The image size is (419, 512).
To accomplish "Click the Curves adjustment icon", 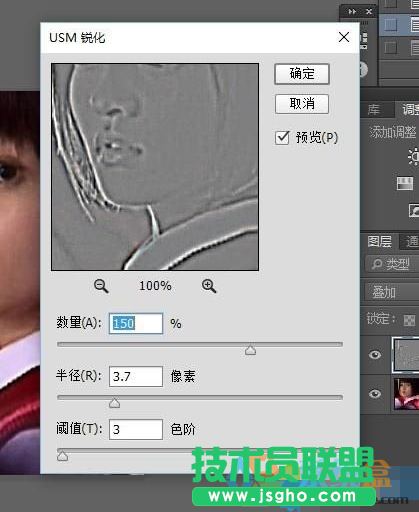I will tap(414, 210).
